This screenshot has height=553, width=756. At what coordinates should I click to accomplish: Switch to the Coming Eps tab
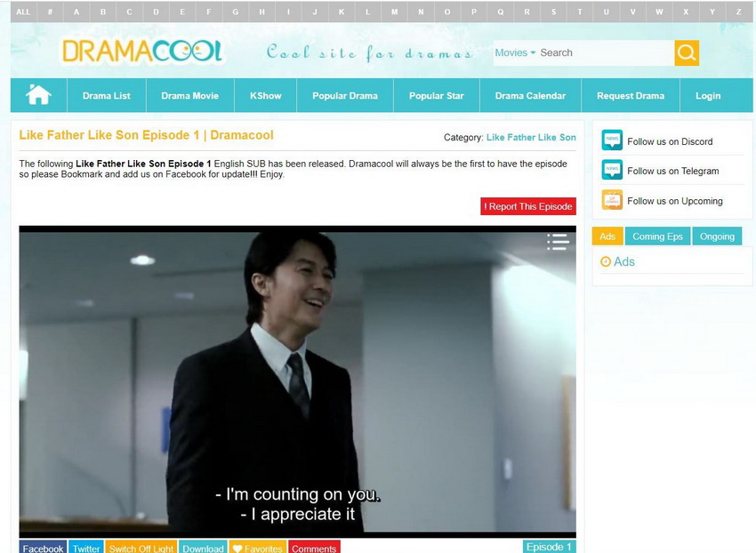657,236
